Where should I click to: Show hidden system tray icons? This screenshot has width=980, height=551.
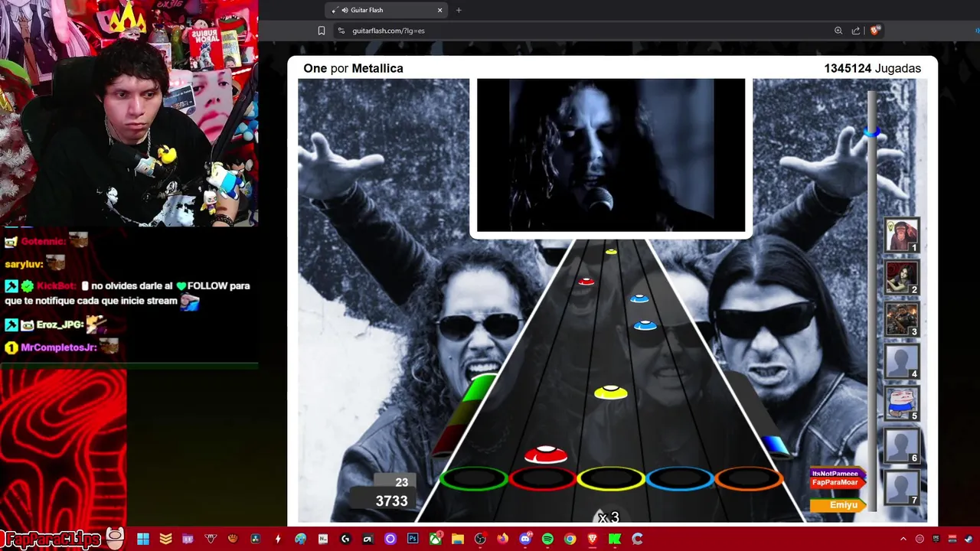point(903,539)
